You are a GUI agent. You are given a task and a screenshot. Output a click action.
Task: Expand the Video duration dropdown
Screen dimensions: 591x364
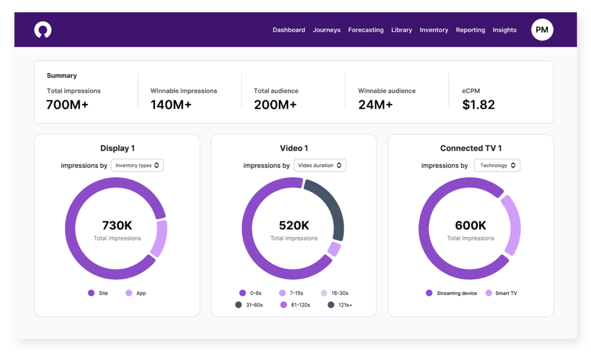[320, 166]
